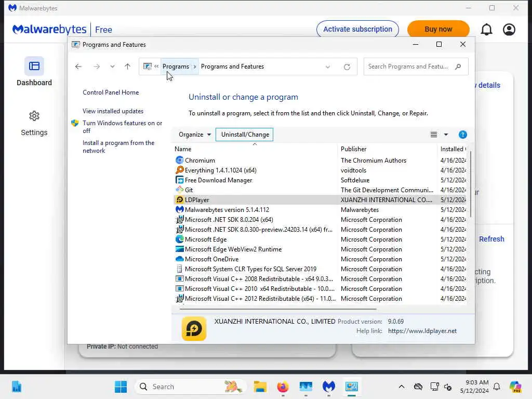The width and height of the screenshot is (532, 399).
Task: Expand the breadcrumb root chevron in address bar
Action: pos(156,66)
